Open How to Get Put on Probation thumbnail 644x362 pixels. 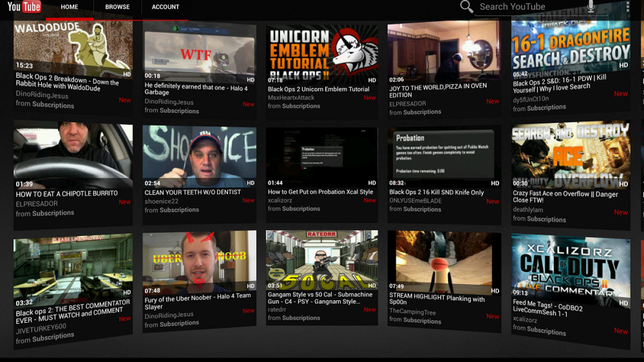pos(322,156)
